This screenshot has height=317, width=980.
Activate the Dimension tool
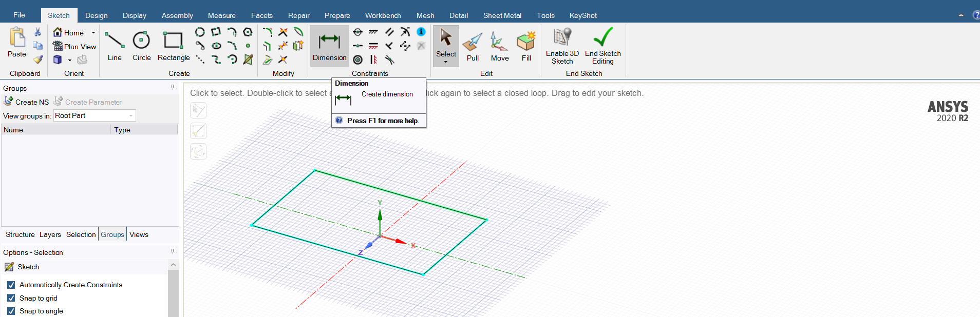(330, 46)
